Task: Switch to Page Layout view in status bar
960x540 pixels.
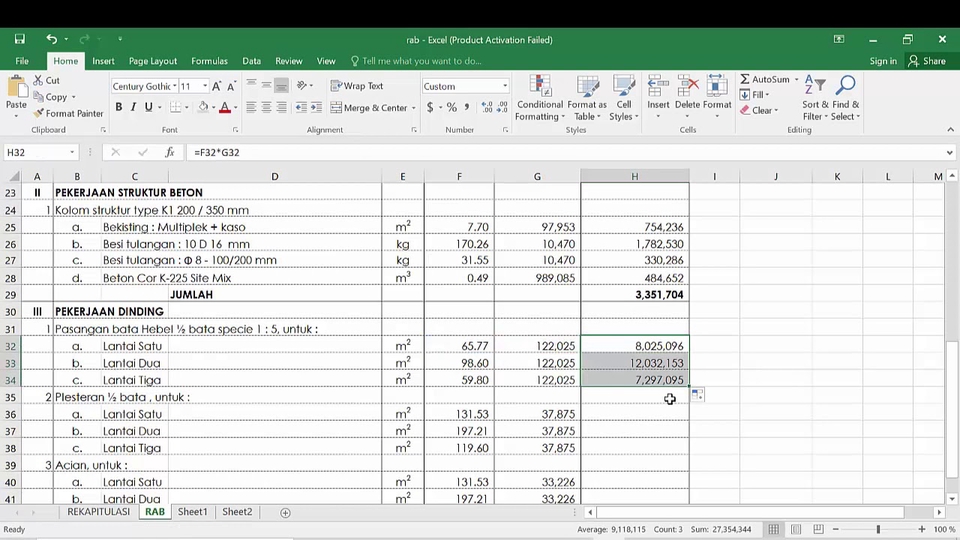Action: pyautogui.click(x=796, y=529)
